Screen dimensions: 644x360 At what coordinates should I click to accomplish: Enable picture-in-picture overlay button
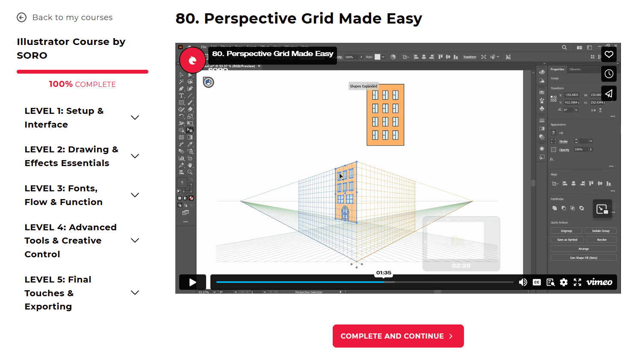[x=602, y=209]
